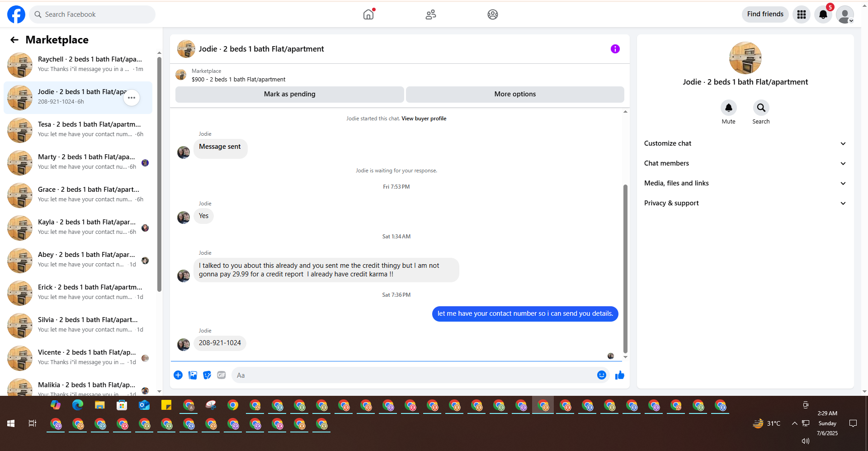Click the chat messages scrollbar
Viewport: 868px width, 451px height.
625,269
